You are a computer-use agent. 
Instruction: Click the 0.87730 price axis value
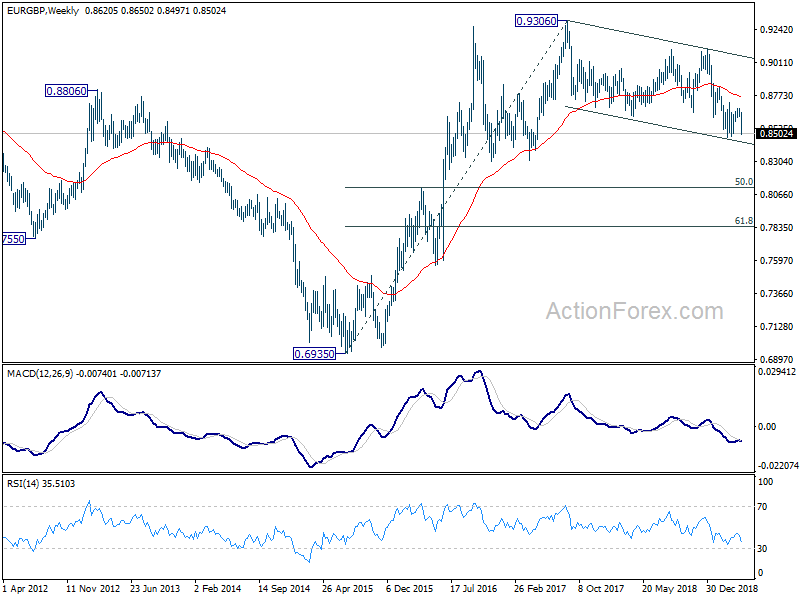[x=777, y=95]
